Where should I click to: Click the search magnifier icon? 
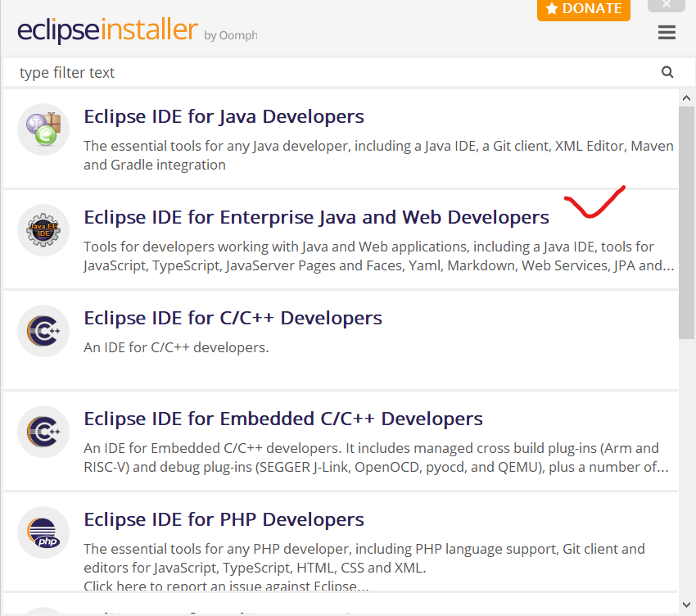[667, 72]
